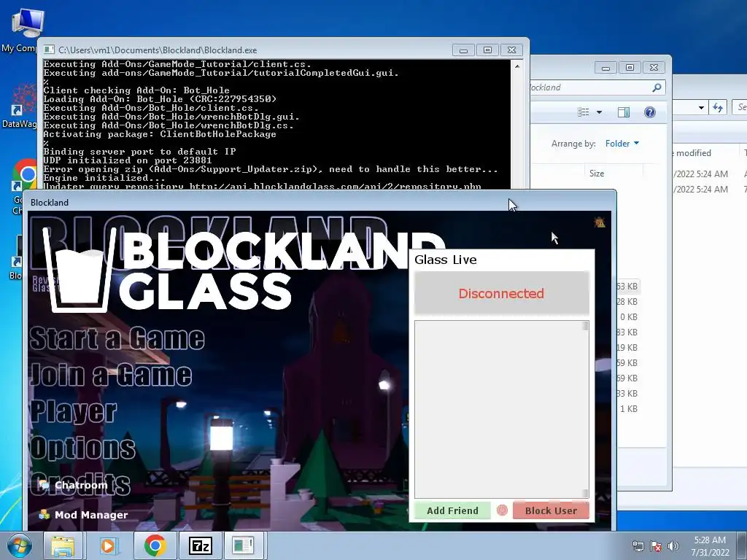The image size is (747, 560).
Task: Open Start a Game menu
Action: coord(117,338)
